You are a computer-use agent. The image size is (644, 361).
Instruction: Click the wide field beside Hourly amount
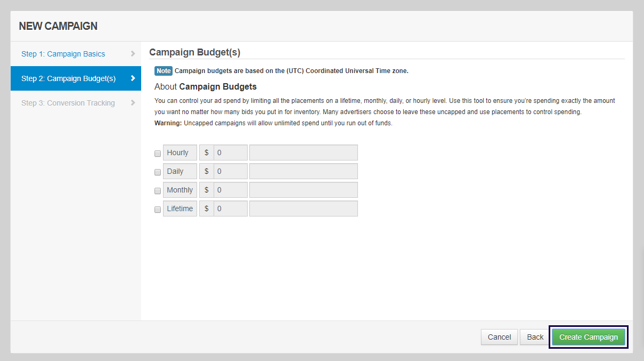coord(303,152)
